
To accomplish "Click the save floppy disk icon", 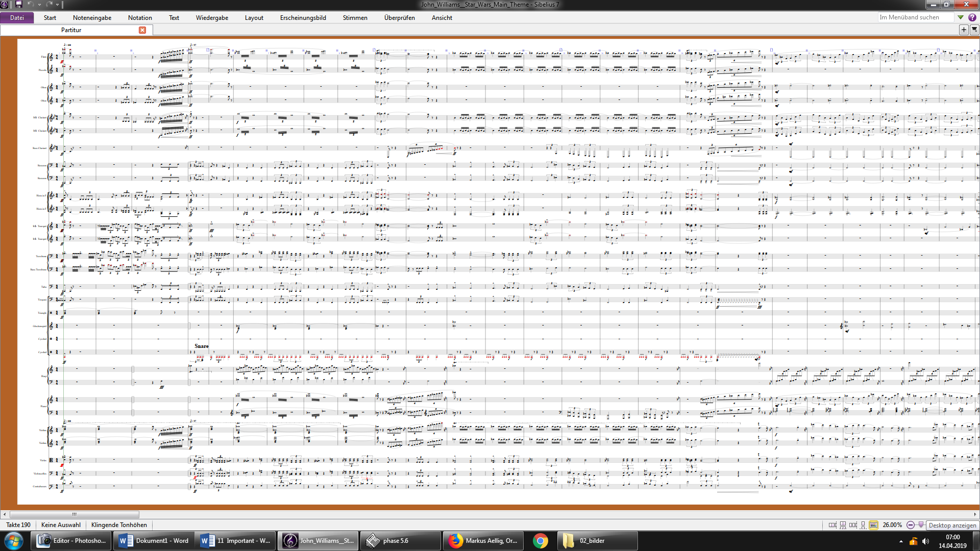I will (19, 4).
